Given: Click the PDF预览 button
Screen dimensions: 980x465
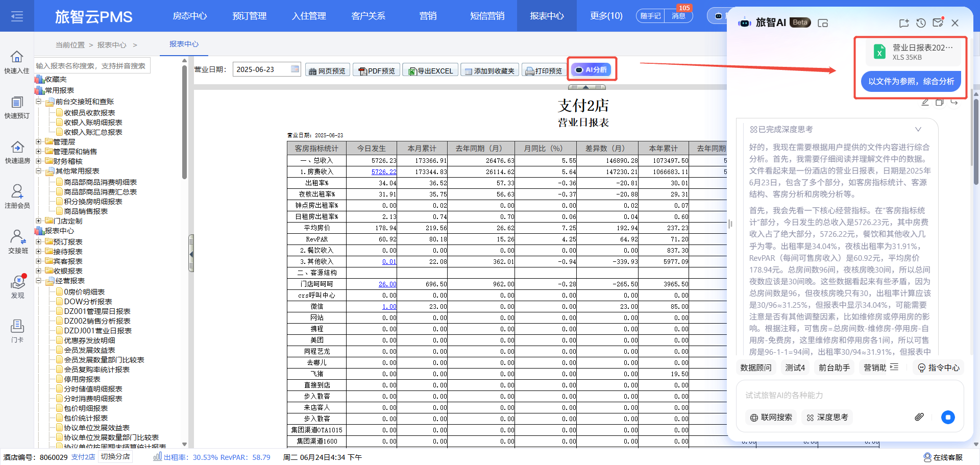Looking at the screenshot, I should (x=376, y=70).
